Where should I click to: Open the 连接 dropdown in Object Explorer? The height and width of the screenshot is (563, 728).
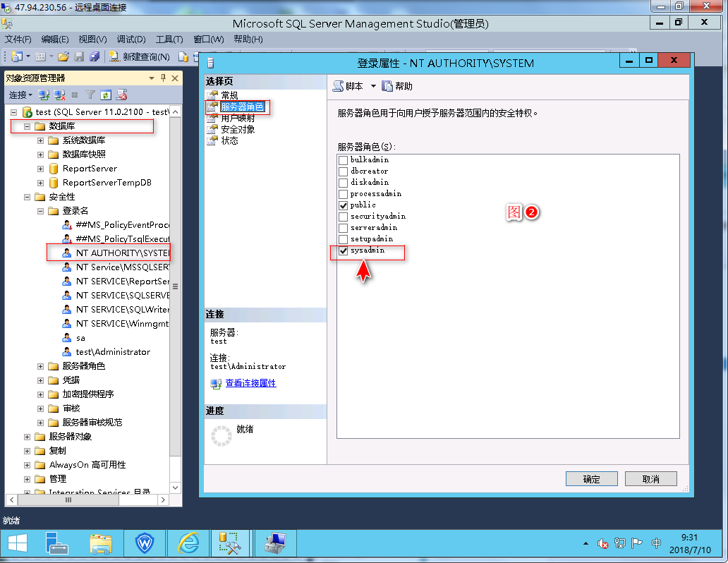[x=20, y=95]
